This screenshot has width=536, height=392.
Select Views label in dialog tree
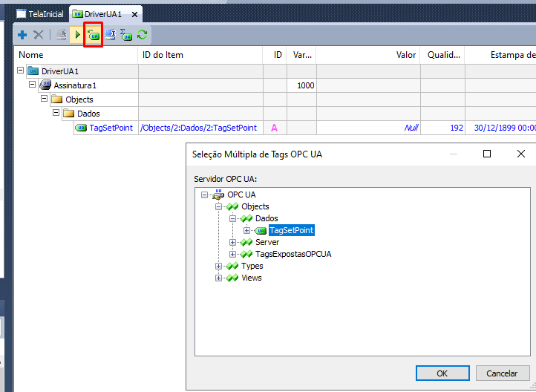(251, 278)
